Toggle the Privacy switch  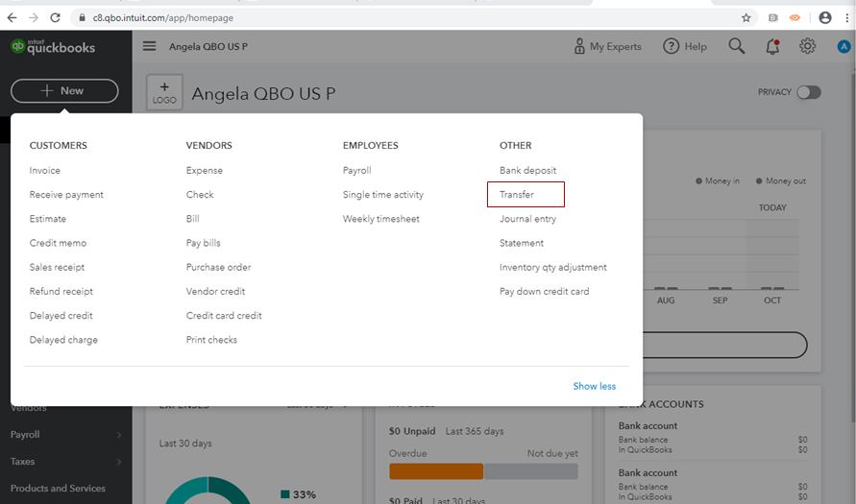[x=809, y=92]
